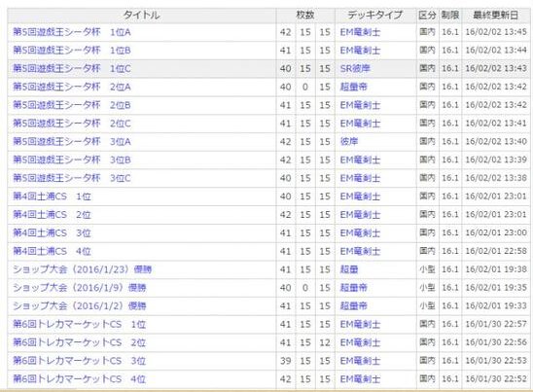Image resolution: width=533 pixels, height=392 pixels.
Task: Sort by タイトル column header
Action: pyautogui.click(x=141, y=16)
